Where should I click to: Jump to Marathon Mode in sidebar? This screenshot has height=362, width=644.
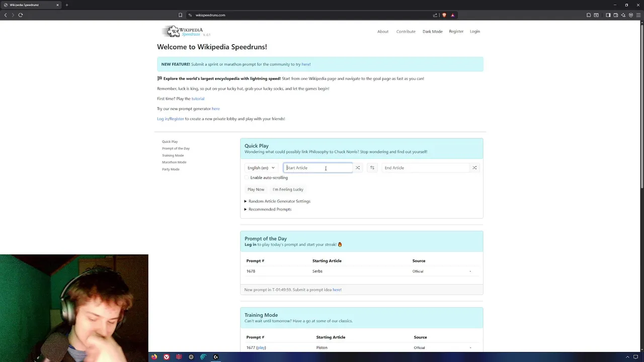pyautogui.click(x=174, y=162)
